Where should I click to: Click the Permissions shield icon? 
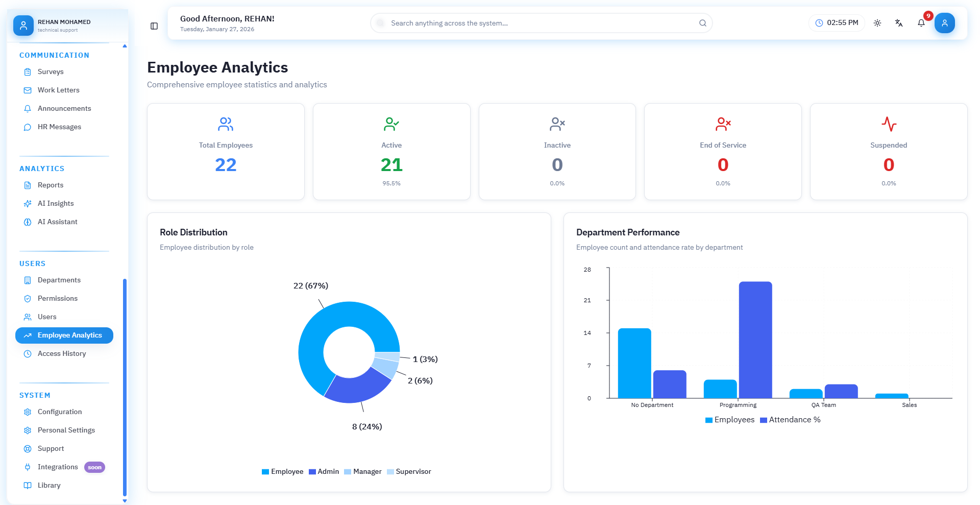click(28, 299)
